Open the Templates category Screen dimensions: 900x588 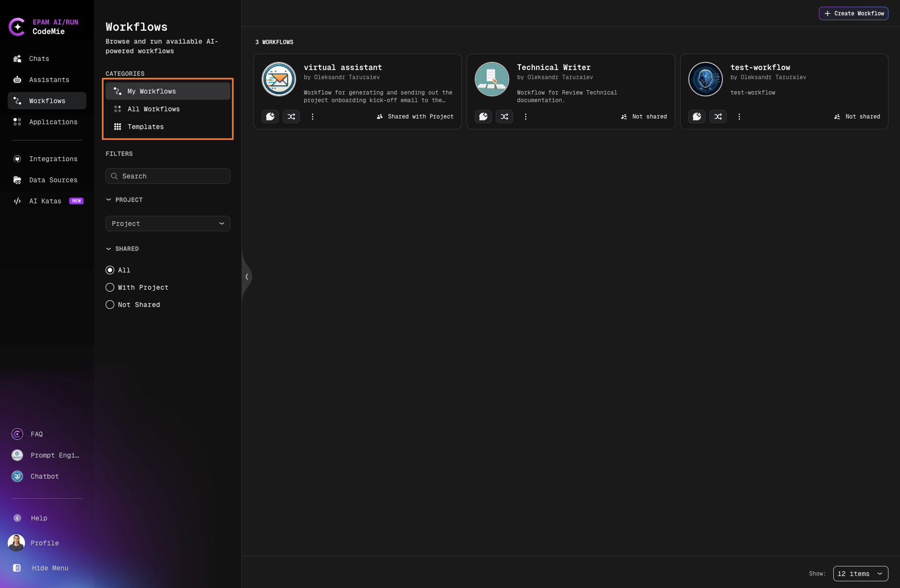(x=145, y=127)
